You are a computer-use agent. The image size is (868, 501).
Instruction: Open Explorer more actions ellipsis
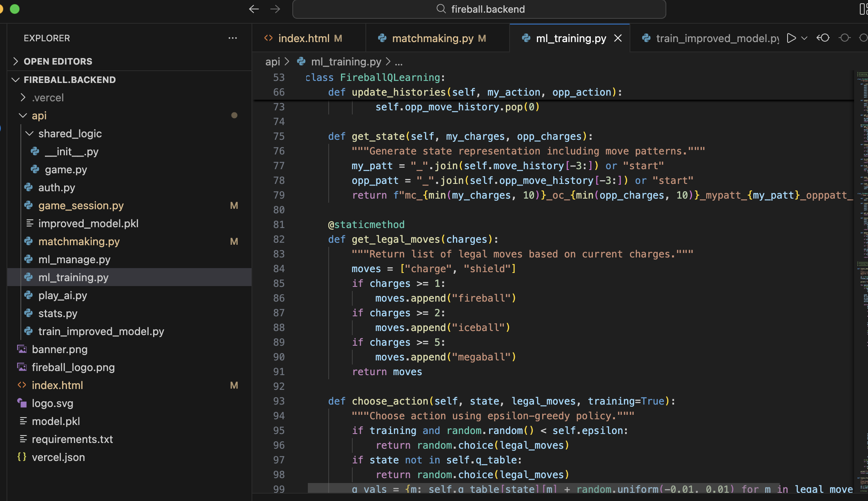pyautogui.click(x=233, y=38)
